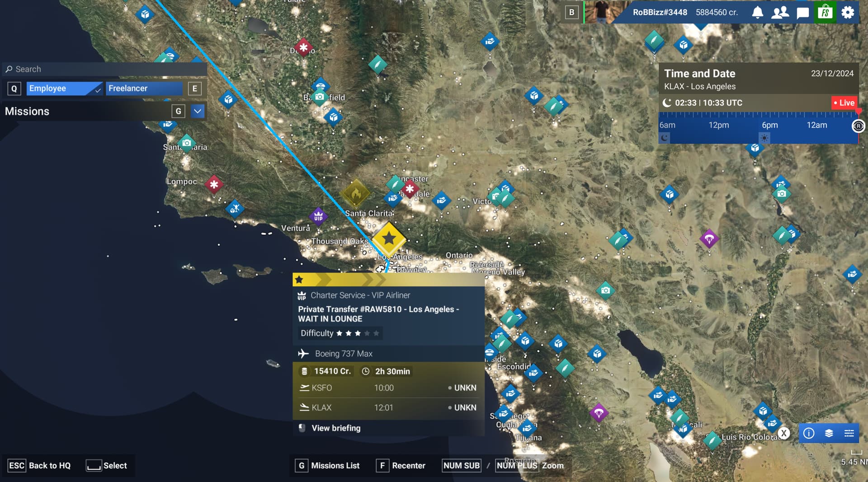
Task: Open the map info icon
Action: coord(808,433)
